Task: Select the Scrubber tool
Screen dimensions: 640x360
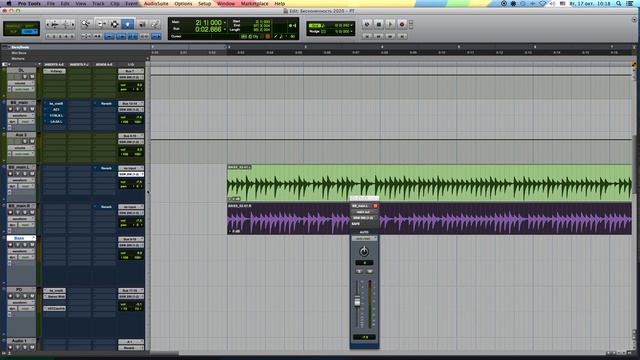Action: (142, 24)
